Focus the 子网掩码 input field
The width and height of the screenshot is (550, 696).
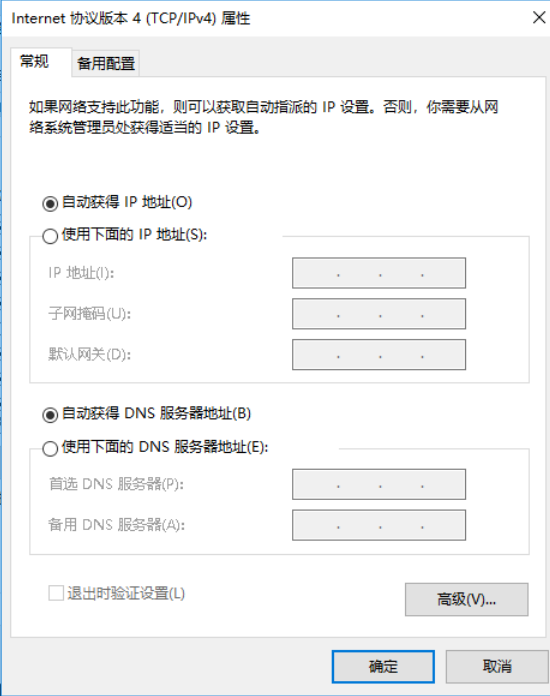tap(379, 314)
